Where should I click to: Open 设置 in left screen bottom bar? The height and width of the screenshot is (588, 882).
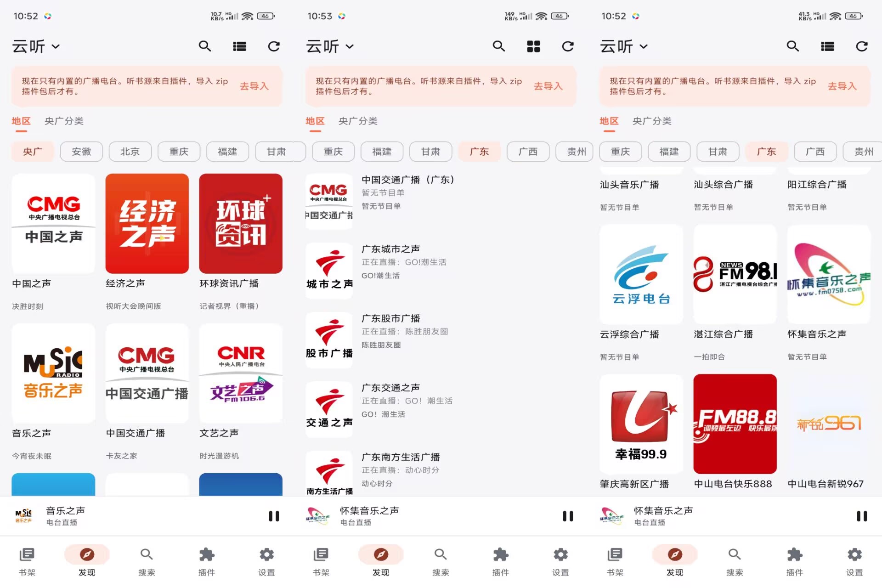click(x=266, y=562)
